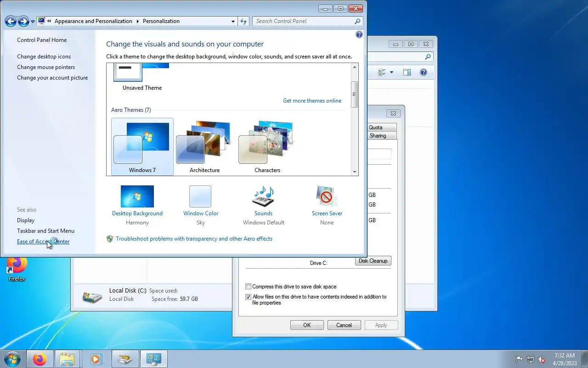Open the Windows Start orb
The height and width of the screenshot is (368, 588).
[12, 359]
